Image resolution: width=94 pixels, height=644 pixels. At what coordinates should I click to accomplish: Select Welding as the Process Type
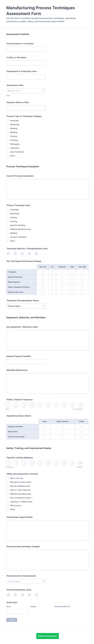click(7, 128)
